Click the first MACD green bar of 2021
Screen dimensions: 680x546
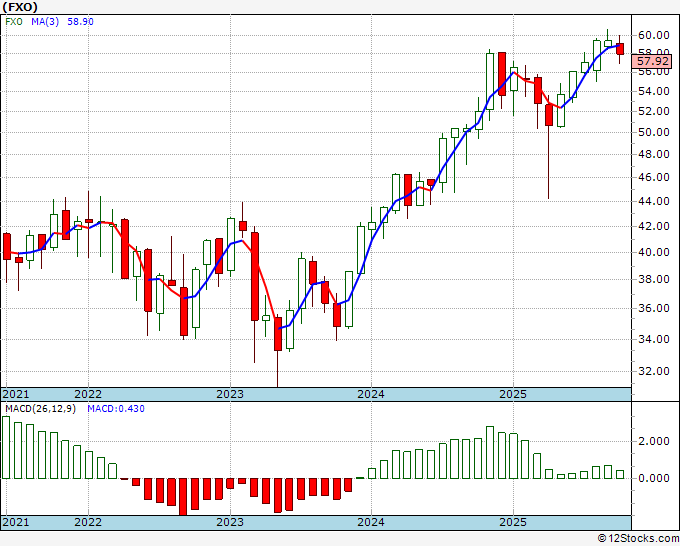[x=6, y=448]
